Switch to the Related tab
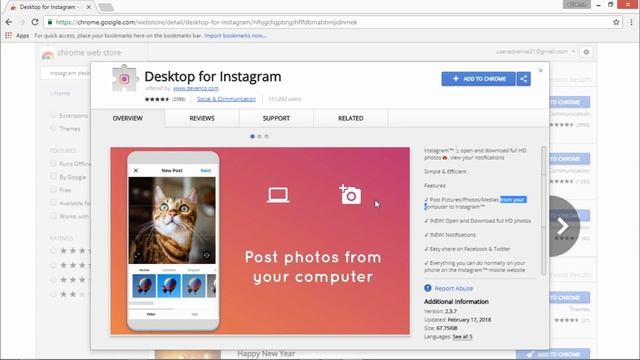 [351, 118]
